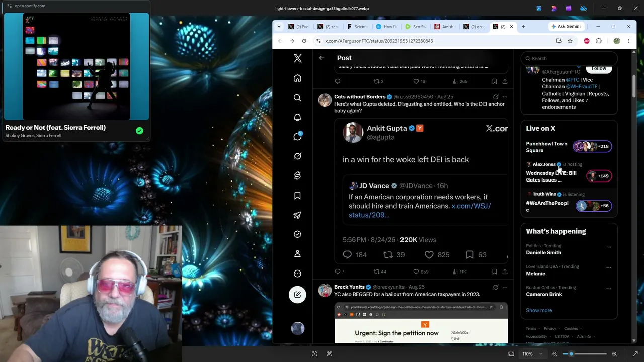Adjust the image viewer zoom slider

[571, 354]
